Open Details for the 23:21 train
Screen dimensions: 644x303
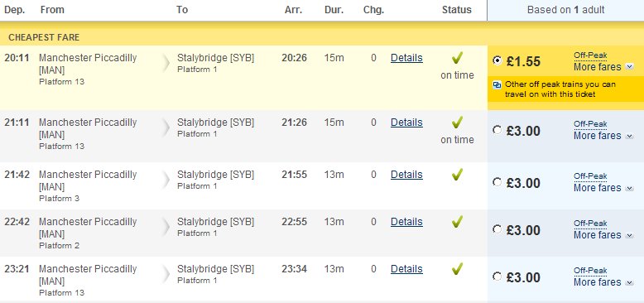[406, 269]
